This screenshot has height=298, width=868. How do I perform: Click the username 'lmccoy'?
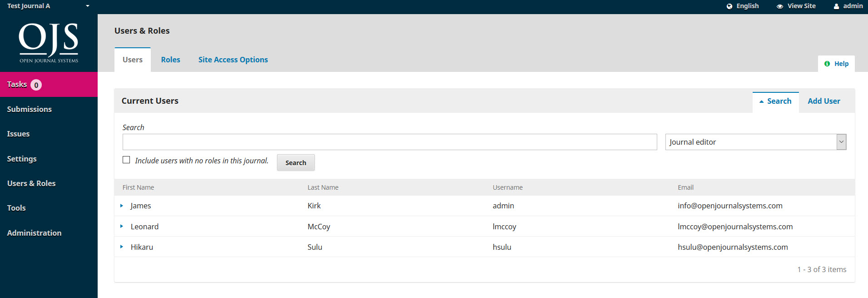(x=504, y=227)
